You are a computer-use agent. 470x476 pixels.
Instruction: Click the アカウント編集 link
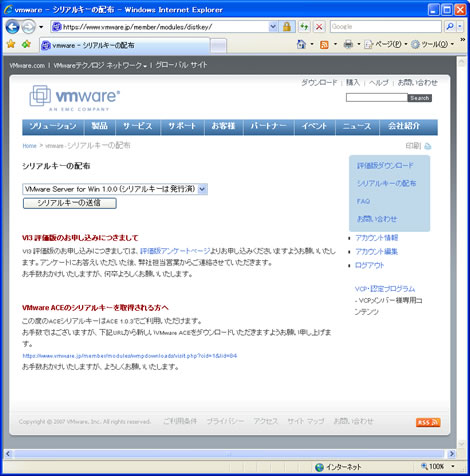pos(377,252)
